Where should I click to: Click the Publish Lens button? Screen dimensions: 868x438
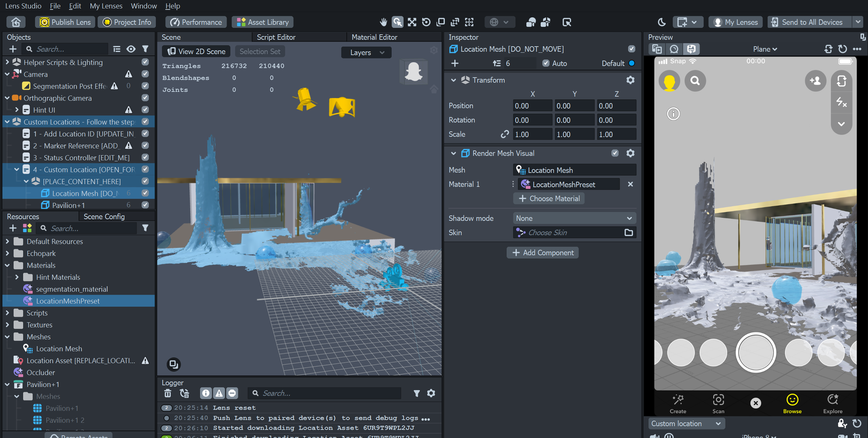65,22
